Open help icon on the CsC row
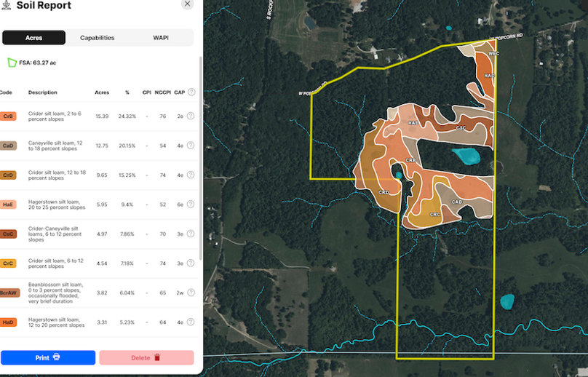Viewport: 588px width, 377px height. pos(191,234)
